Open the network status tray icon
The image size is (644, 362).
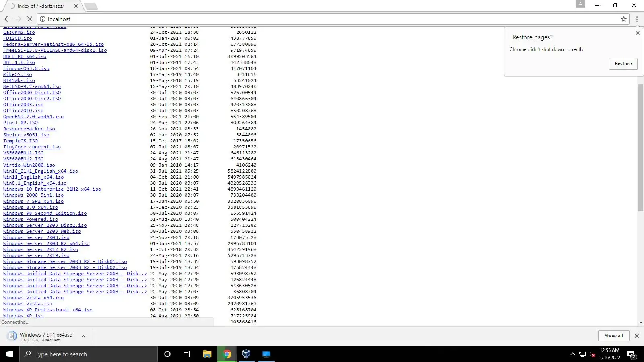pos(582,354)
